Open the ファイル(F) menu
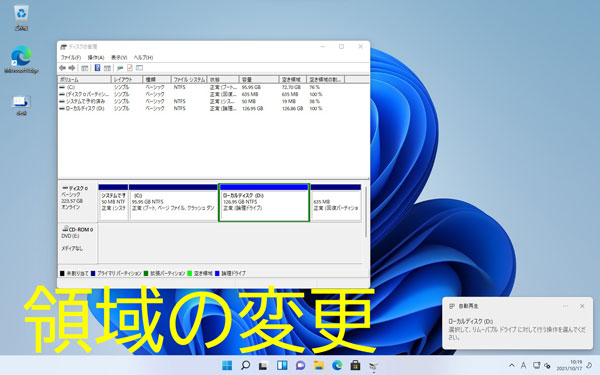This screenshot has width=600, height=375. (x=71, y=57)
